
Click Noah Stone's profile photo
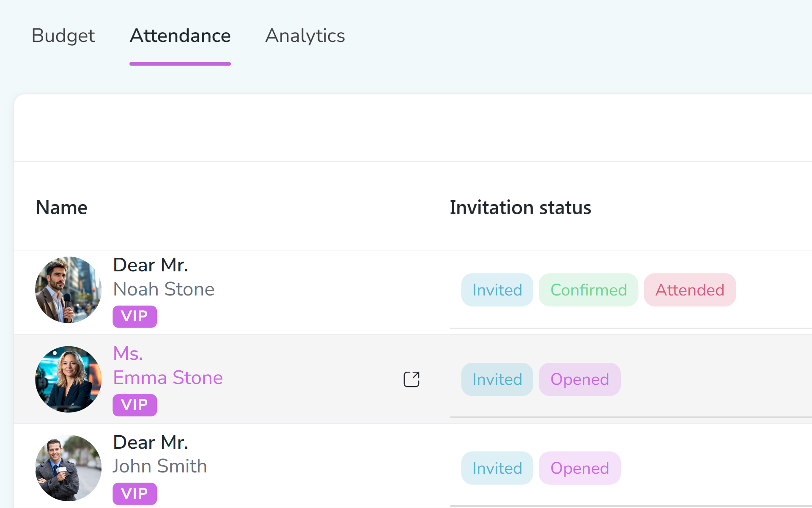[x=68, y=290]
